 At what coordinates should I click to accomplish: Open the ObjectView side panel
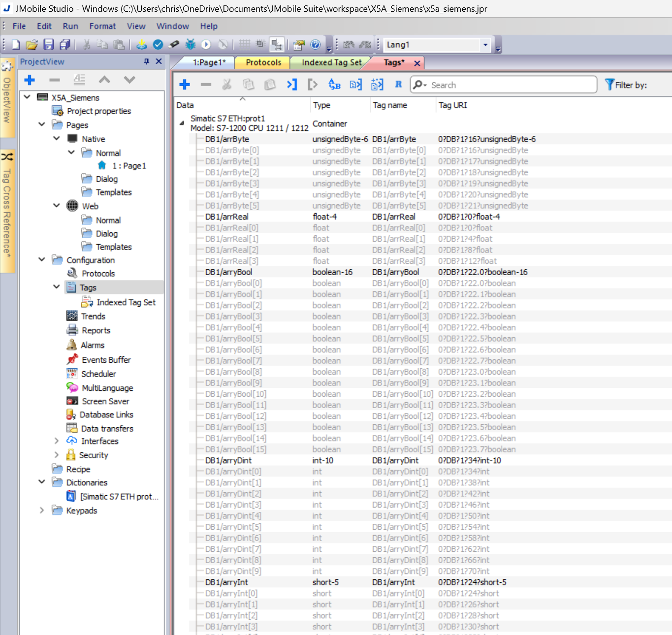(7, 97)
